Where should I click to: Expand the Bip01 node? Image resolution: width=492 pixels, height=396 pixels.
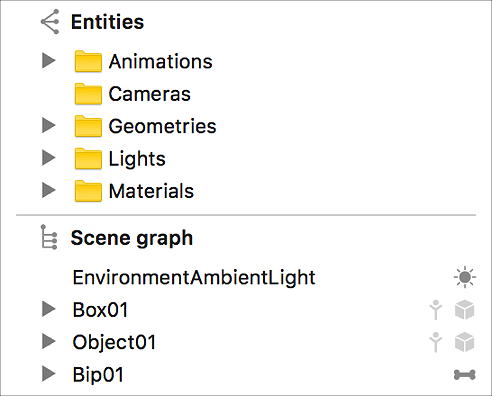pos(49,374)
